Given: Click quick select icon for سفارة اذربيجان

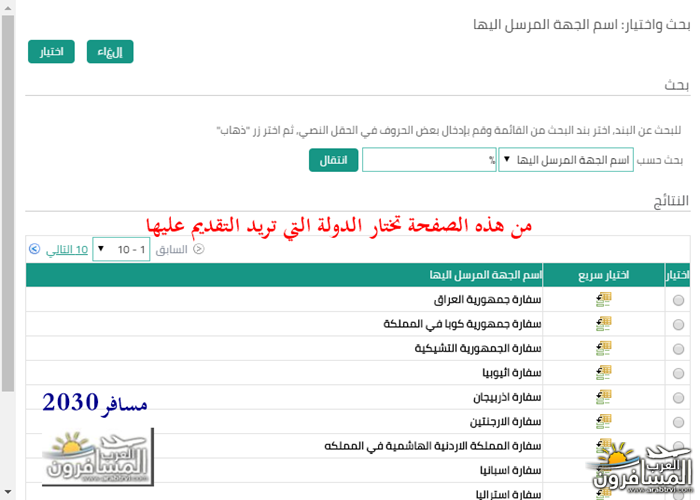Looking at the screenshot, I should tap(603, 397).
